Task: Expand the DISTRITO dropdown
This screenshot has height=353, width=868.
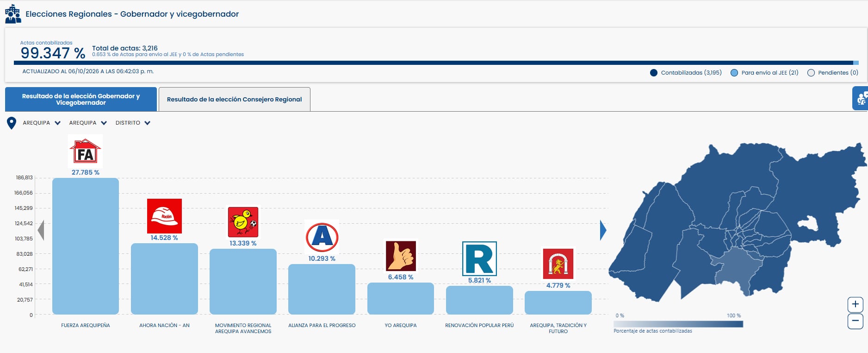Action: click(x=133, y=123)
